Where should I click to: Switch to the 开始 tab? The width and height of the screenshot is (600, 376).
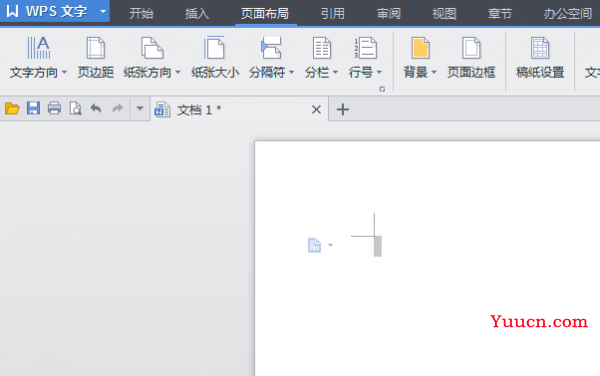[141, 14]
